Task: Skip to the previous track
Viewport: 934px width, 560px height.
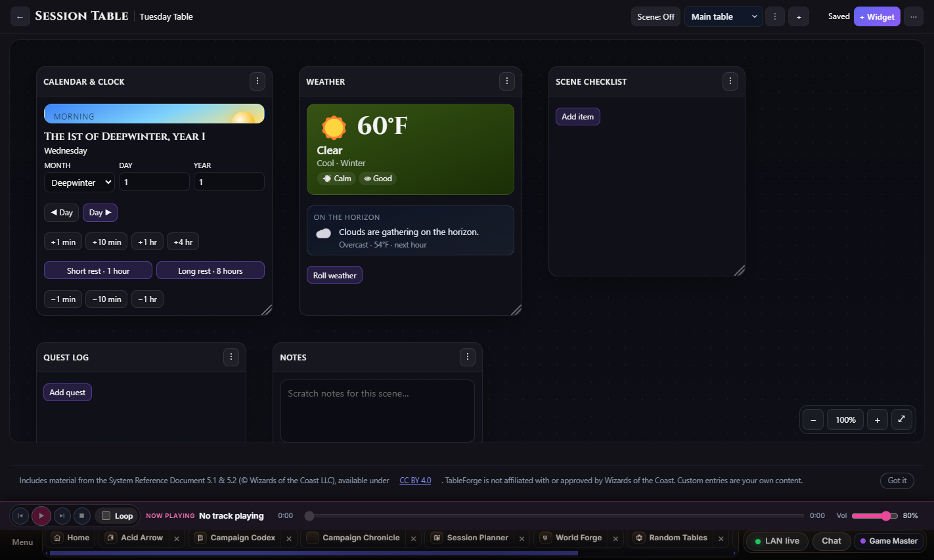Action: pyautogui.click(x=20, y=516)
